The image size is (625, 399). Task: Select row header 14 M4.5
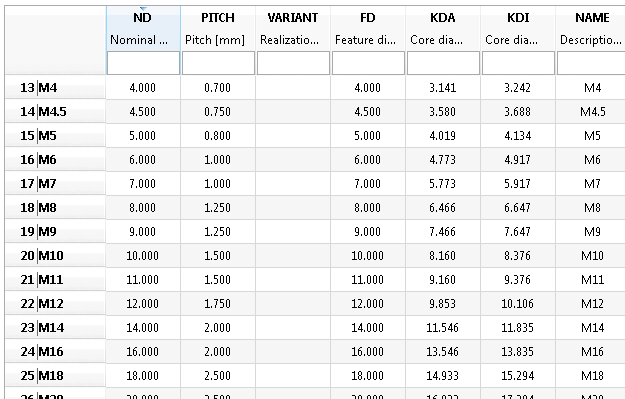(x=55, y=112)
